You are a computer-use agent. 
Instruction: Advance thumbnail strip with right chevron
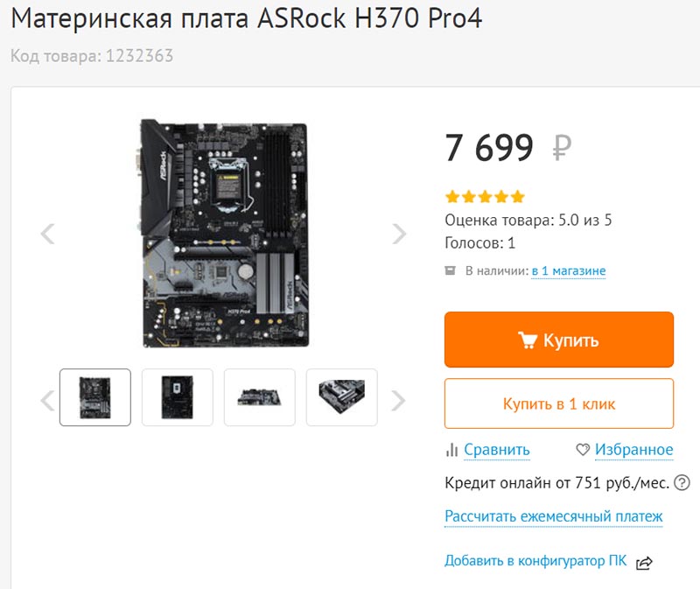(x=398, y=401)
